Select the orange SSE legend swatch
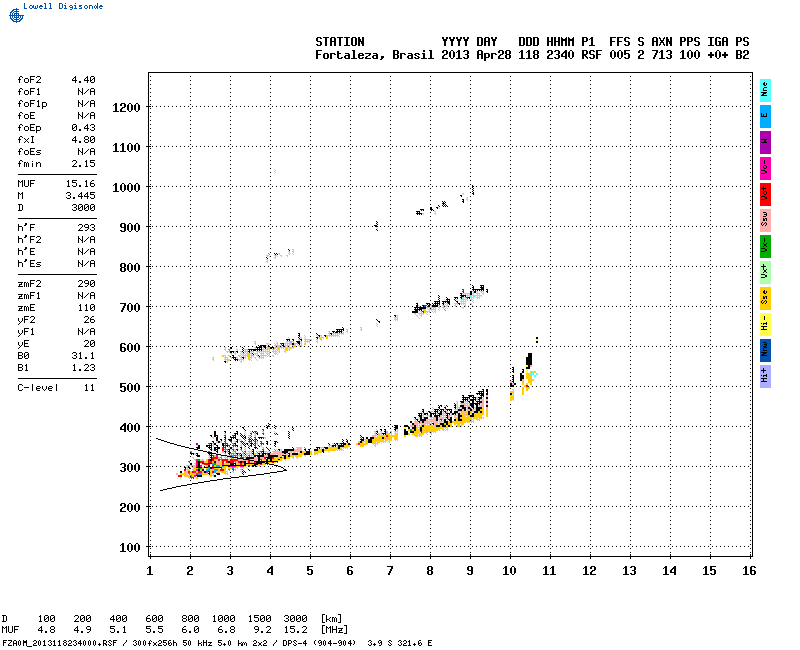Viewport: 800px width, 650px height. coord(765,297)
